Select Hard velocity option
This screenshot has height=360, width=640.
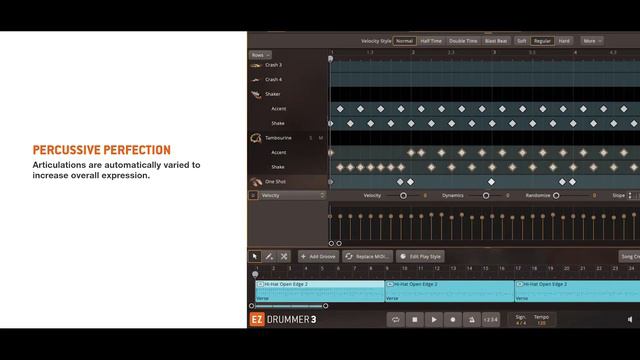click(564, 41)
